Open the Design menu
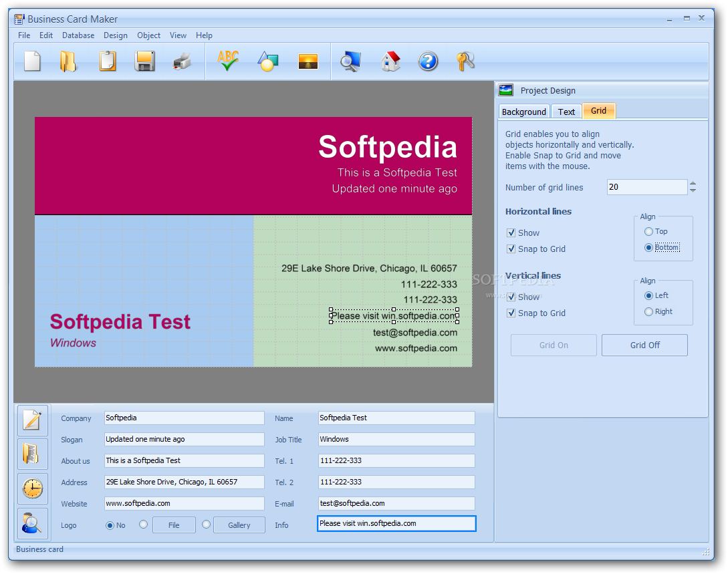 [x=115, y=35]
